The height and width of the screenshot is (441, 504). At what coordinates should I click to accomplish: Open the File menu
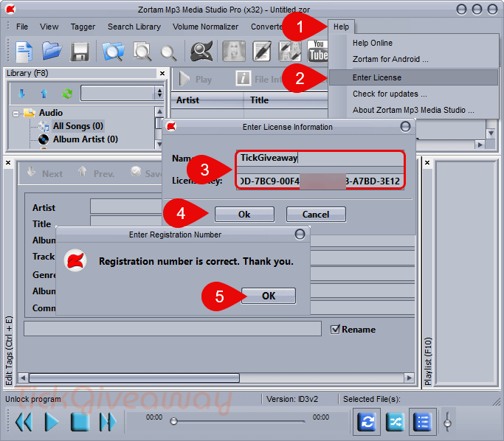coord(22,27)
